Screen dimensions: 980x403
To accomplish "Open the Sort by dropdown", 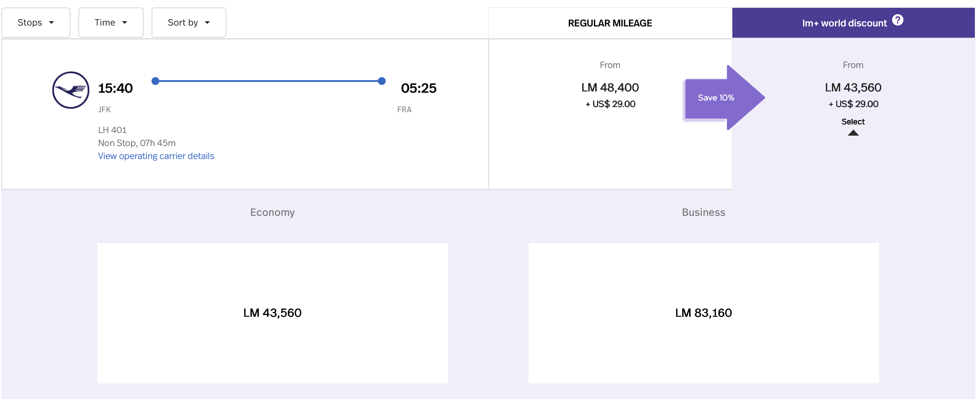I will tap(189, 22).
